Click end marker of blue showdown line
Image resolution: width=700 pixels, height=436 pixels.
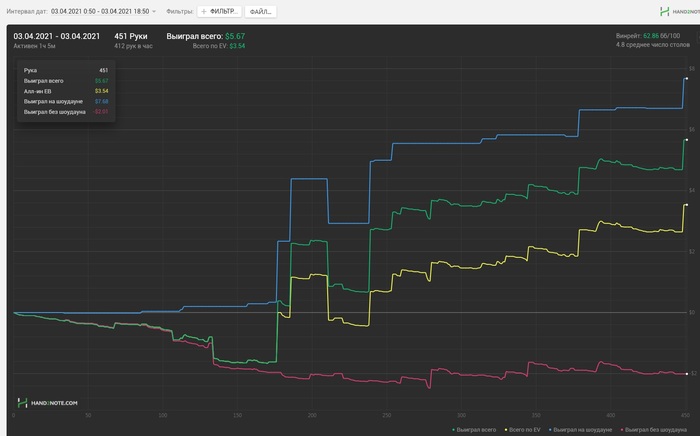pyautogui.click(x=687, y=79)
